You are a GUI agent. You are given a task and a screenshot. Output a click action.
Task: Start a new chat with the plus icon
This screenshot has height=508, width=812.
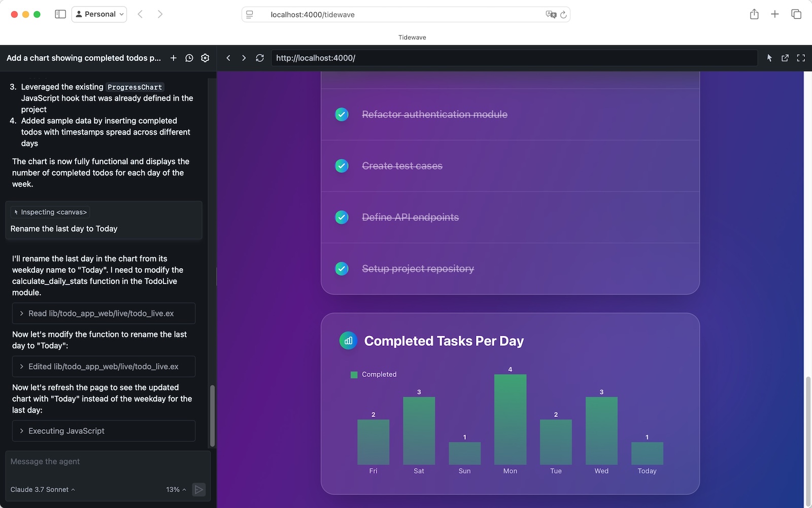[x=173, y=58]
